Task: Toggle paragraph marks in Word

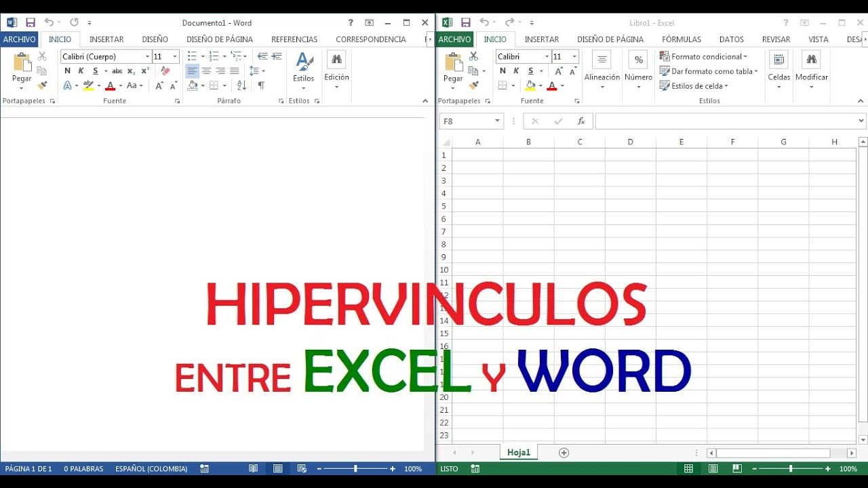Action: coord(261,85)
